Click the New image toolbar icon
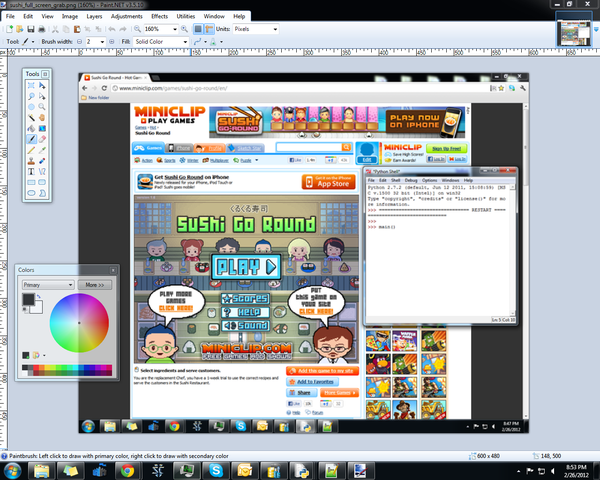Screen dimensions: 600x480 pyautogui.click(x=9, y=29)
